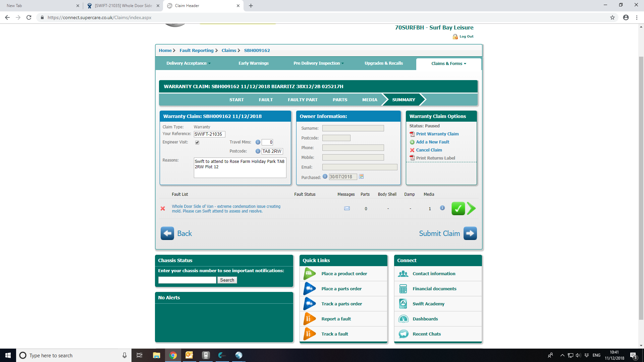Expand Pre Delivery Inspection dropdown
Viewport: 644px width, 362px height.
(318, 63)
